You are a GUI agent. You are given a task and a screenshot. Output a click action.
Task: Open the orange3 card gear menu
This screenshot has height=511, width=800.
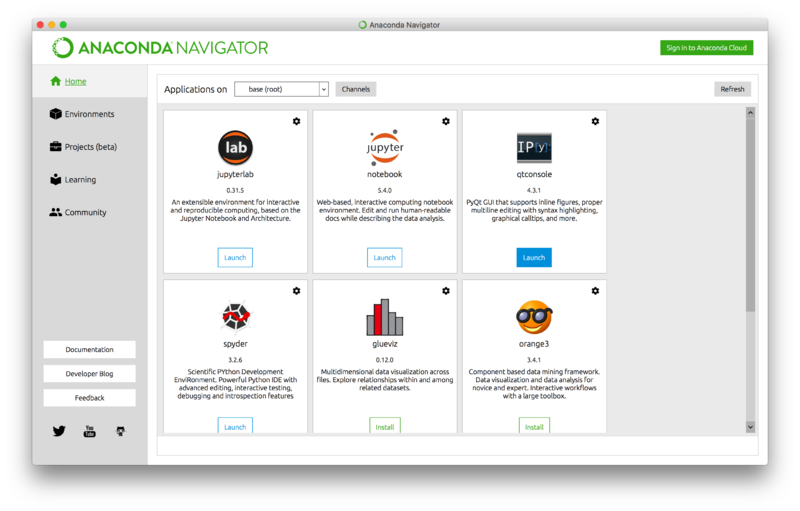point(595,291)
